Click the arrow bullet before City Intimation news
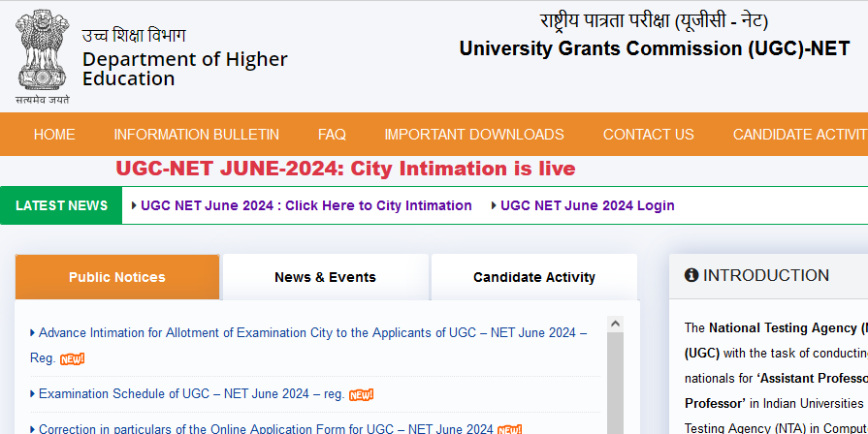This screenshot has height=434, width=868. (x=134, y=205)
